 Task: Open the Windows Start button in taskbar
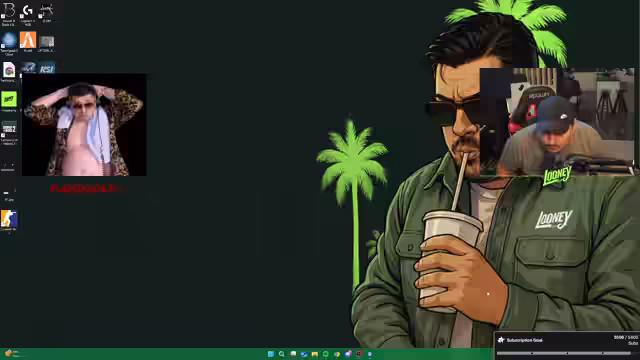pos(271,354)
